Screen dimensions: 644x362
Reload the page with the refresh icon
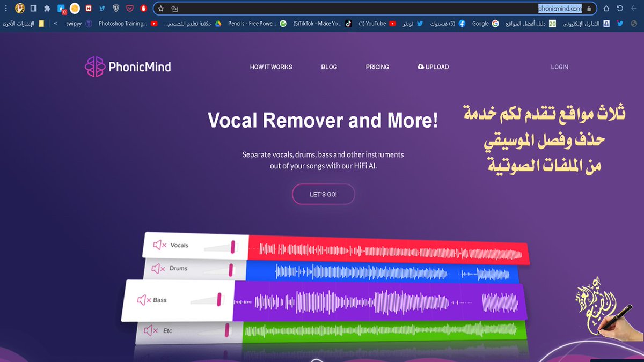click(620, 9)
